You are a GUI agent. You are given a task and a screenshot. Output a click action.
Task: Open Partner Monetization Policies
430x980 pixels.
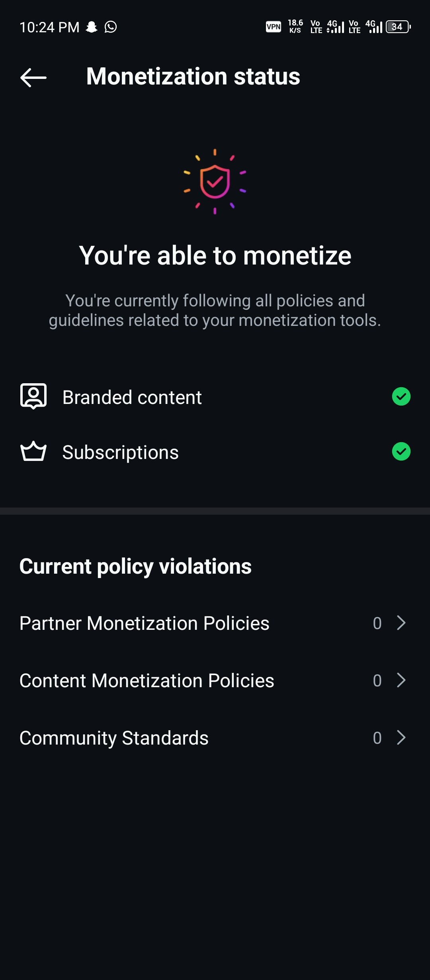pos(145,623)
